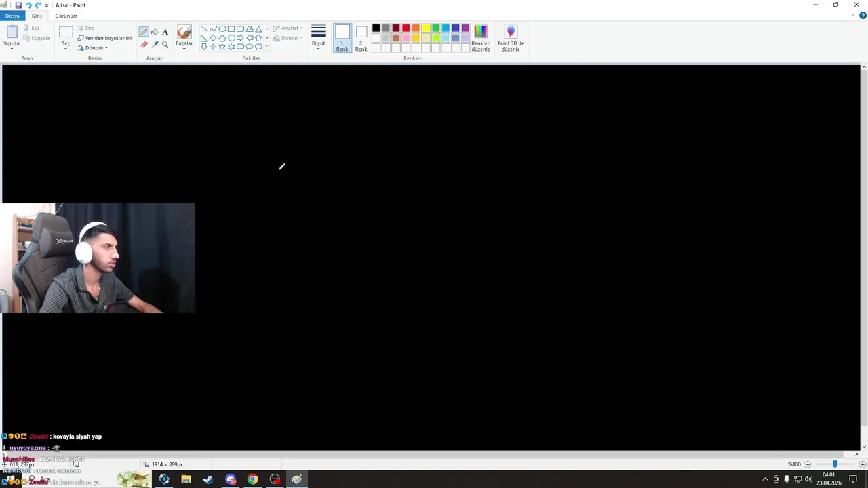This screenshot has height=488, width=868.
Task: Open the Yapıştır paste dropdown arrow
Action: tap(12, 49)
